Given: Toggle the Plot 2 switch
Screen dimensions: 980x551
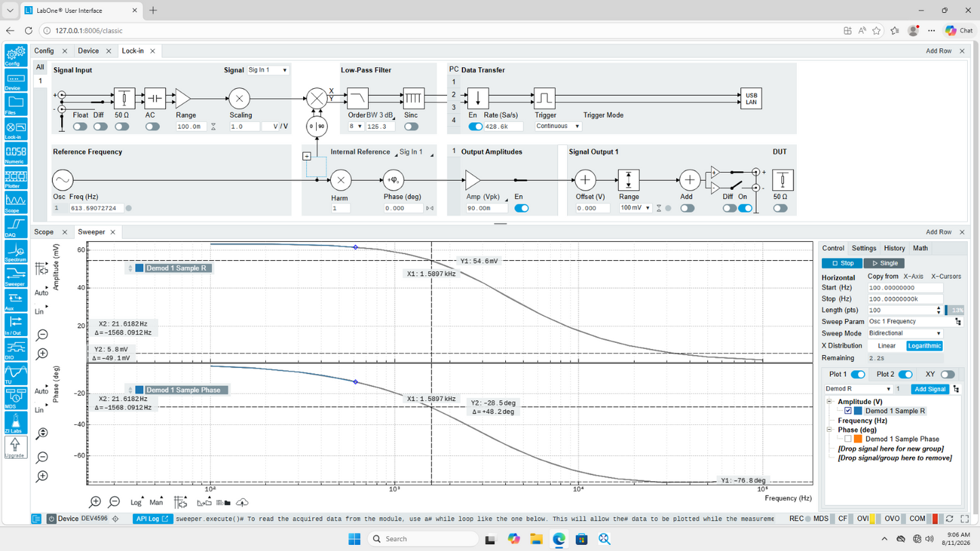Looking at the screenshot, I should [905, 374].
